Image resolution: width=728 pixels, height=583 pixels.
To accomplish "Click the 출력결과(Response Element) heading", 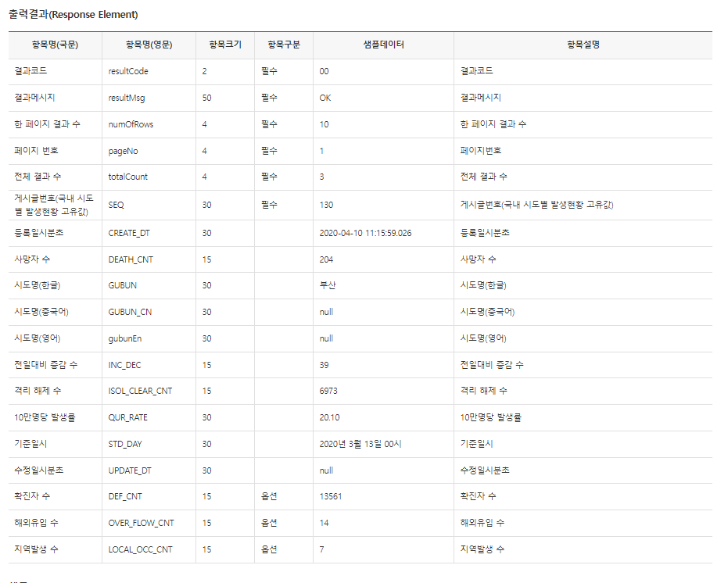I will coord(74,14).
